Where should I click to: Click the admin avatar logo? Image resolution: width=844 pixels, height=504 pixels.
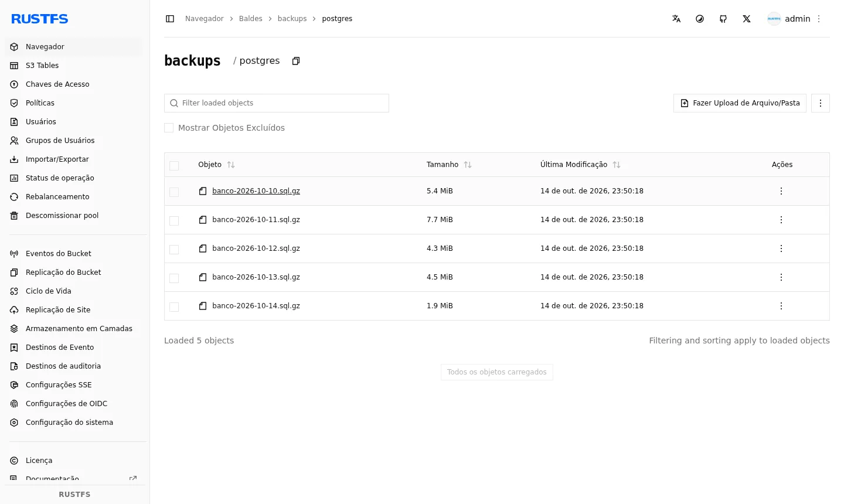pos(774,19)
